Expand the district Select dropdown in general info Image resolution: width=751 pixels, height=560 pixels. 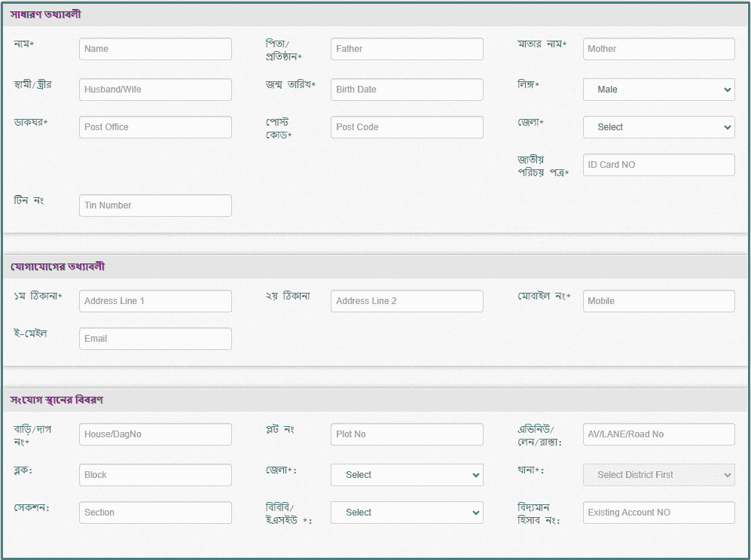658,127
